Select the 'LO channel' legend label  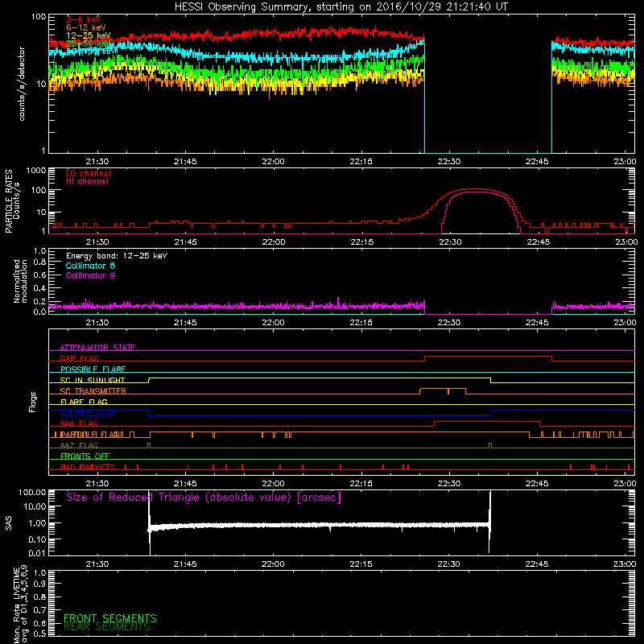pos(89,173)
